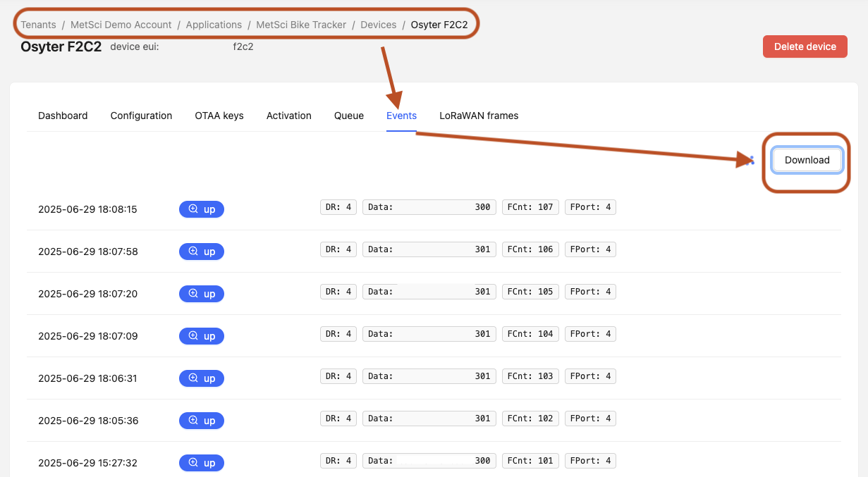Select the Activation tab
The height and width of the screenshot is (477, 868).
click(288, 116)
